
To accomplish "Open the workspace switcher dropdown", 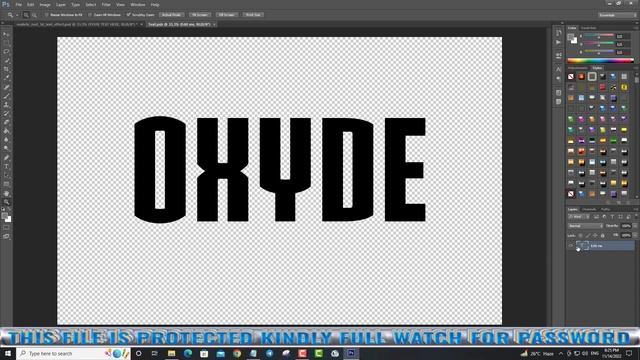I will pyautogui.click(x=618, y=15).
